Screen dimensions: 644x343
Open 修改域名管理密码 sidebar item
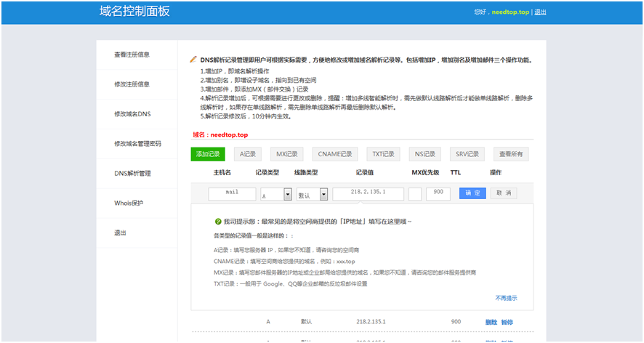tap(137, 144)
